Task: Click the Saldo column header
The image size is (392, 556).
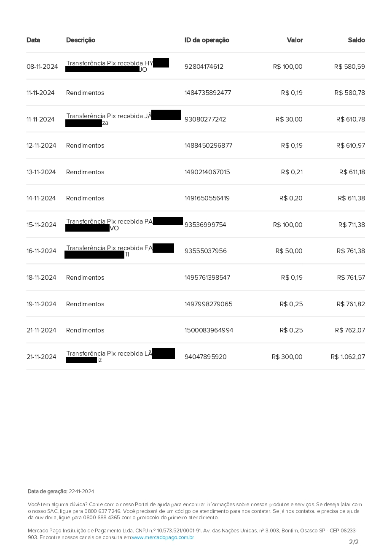Action: click(x=356, y=40)
